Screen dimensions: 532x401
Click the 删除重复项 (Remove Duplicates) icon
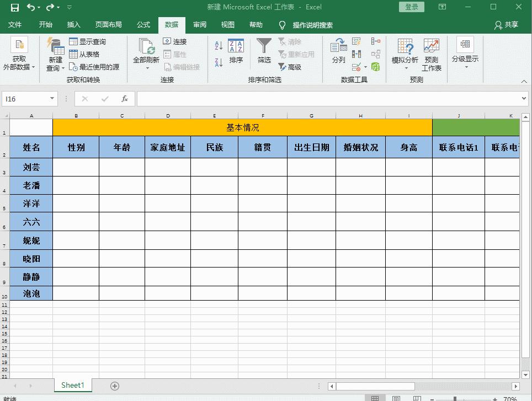coord(357,54)
